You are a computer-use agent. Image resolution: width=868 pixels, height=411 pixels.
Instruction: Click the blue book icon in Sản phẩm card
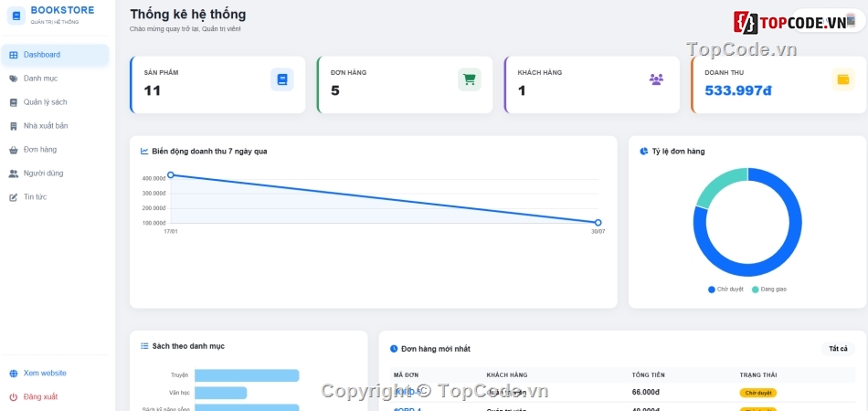click(282, 79)
